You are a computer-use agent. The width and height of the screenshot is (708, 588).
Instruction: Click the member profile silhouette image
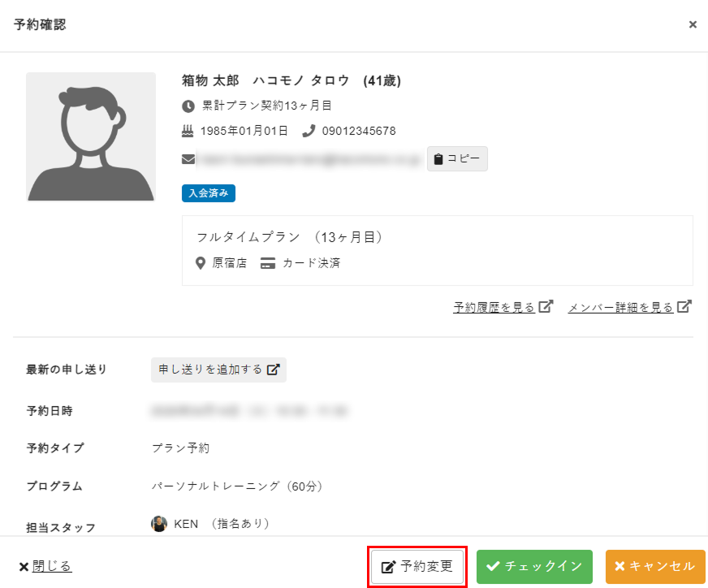(x=91, y=136)
